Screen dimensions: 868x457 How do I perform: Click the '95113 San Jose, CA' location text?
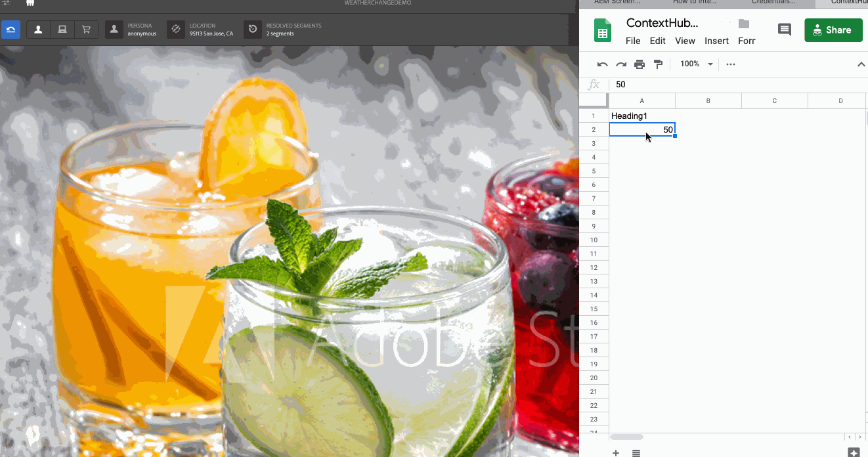[x=211, y=33]
